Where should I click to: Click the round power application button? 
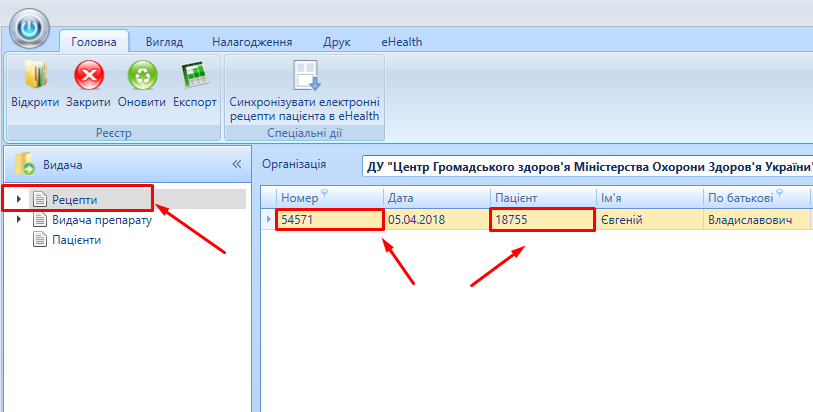pyautogui.click(x=30, y=29)
